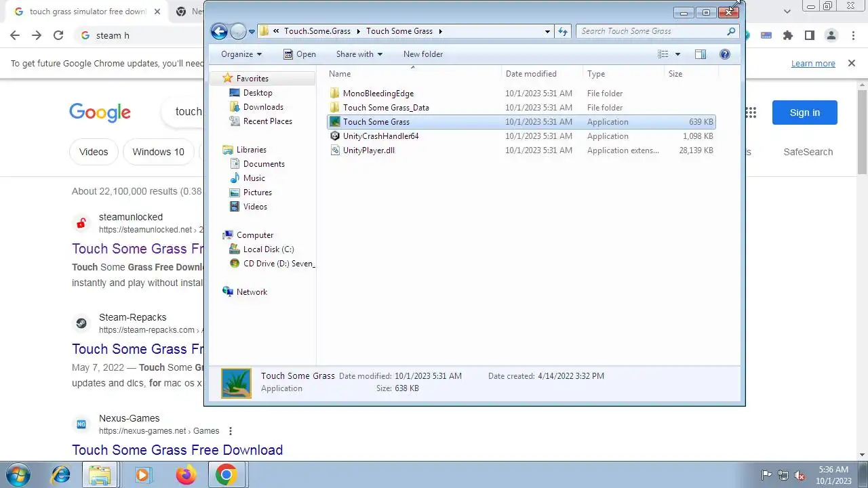Click Google Sign in button
Screen dimensions: 868x488
(x=805, y=113)
